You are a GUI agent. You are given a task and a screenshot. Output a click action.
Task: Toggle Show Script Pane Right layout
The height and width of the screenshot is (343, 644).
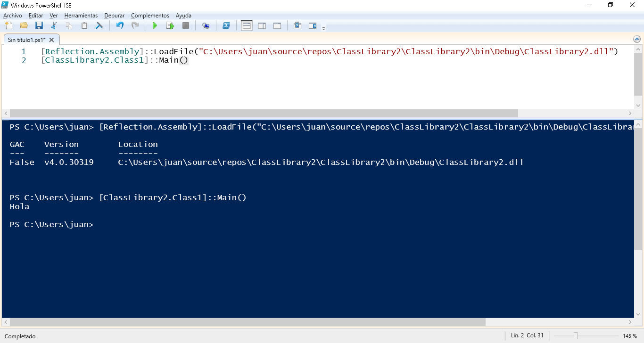(262, 25)
